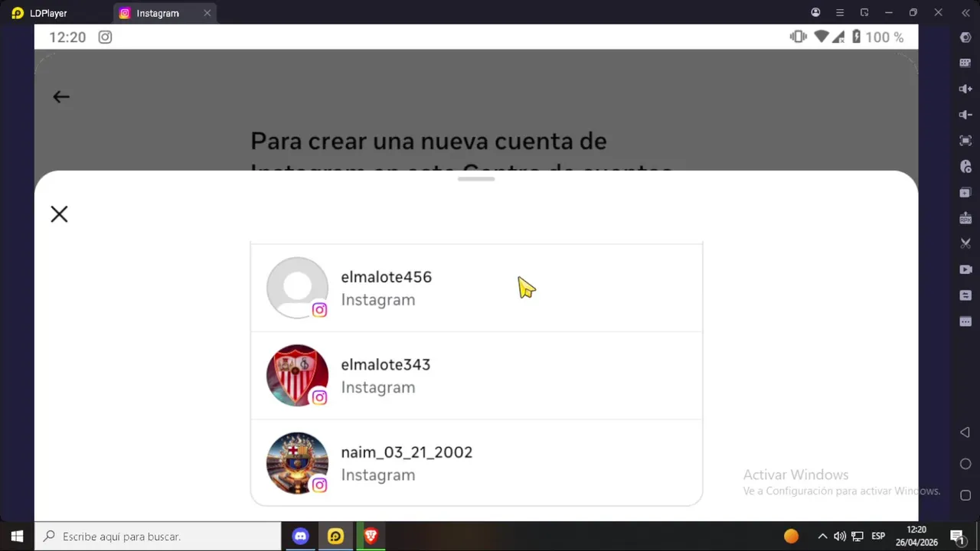The width and height of the screenshot is (980, 551).
Task: Click the LDPlayer taskbar icon
Action: click(335, 536)
